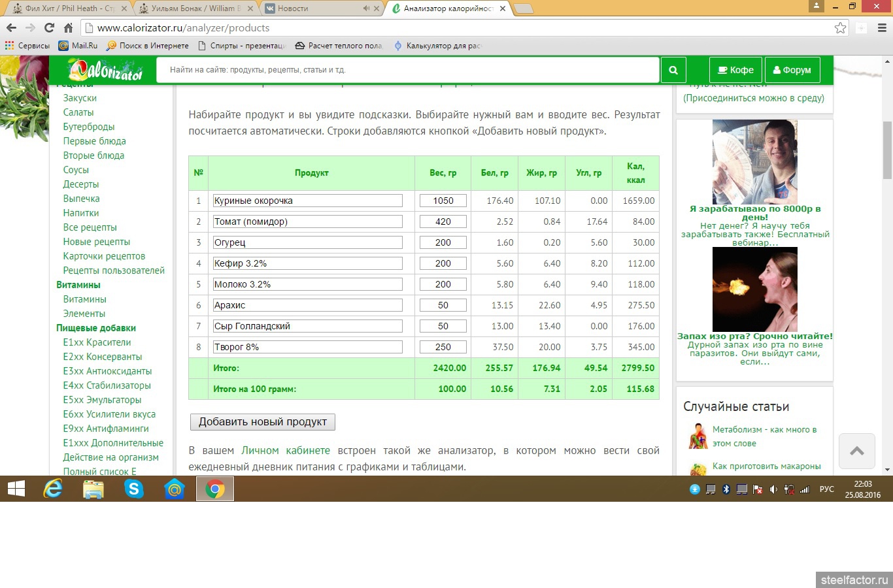Open the Витамины heading link
This screenshot has height=588, width=893.
coord(78,285)
